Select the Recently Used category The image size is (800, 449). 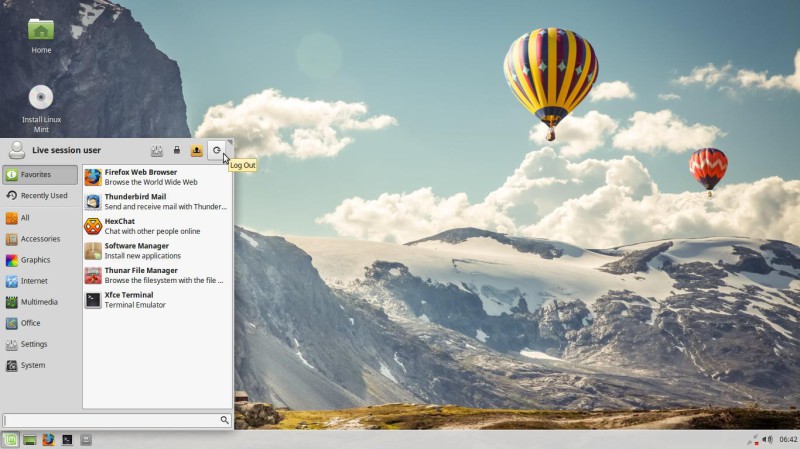click(40, 195)
